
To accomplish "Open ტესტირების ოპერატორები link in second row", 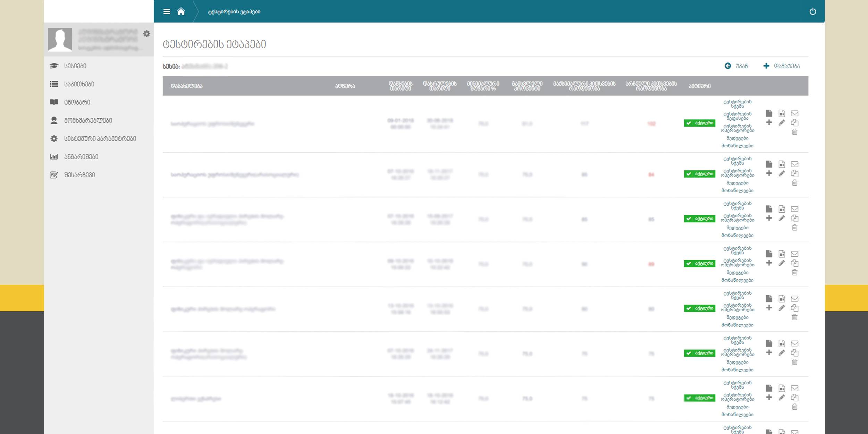I will (x=738, y=173).
